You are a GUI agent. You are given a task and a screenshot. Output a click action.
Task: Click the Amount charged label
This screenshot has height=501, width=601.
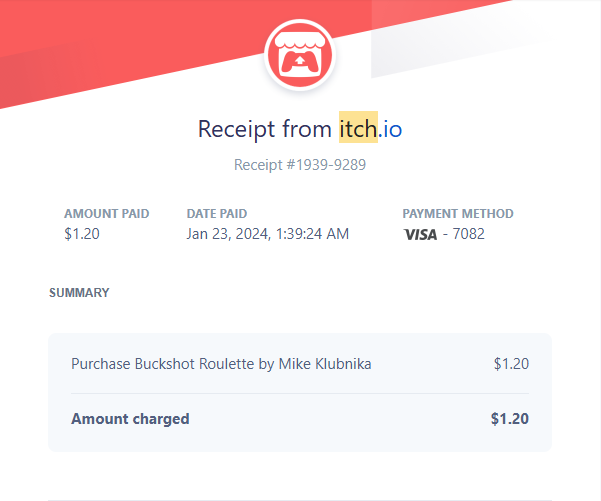[x=130, y=419]
